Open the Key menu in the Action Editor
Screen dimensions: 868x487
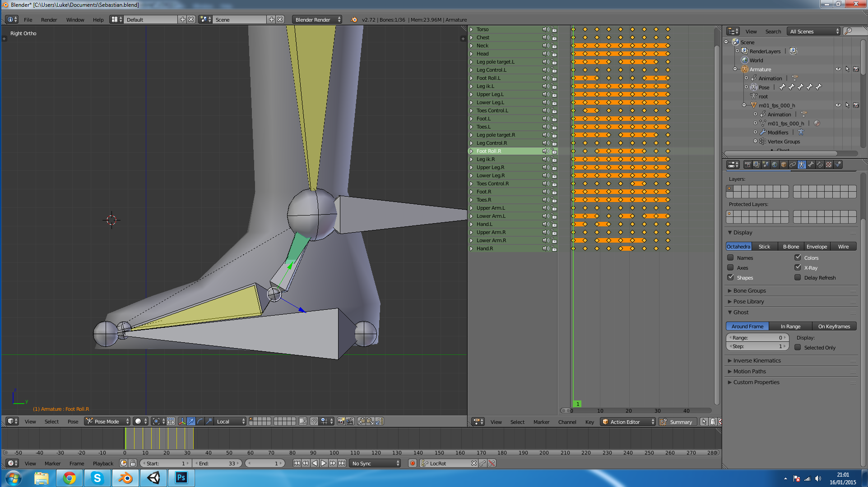589,422
